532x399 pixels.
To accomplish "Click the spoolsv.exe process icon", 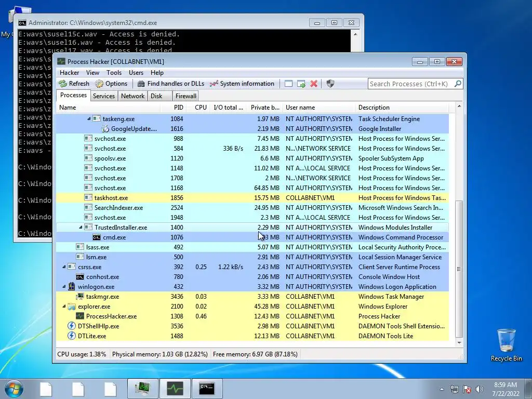I will point(88,158).
